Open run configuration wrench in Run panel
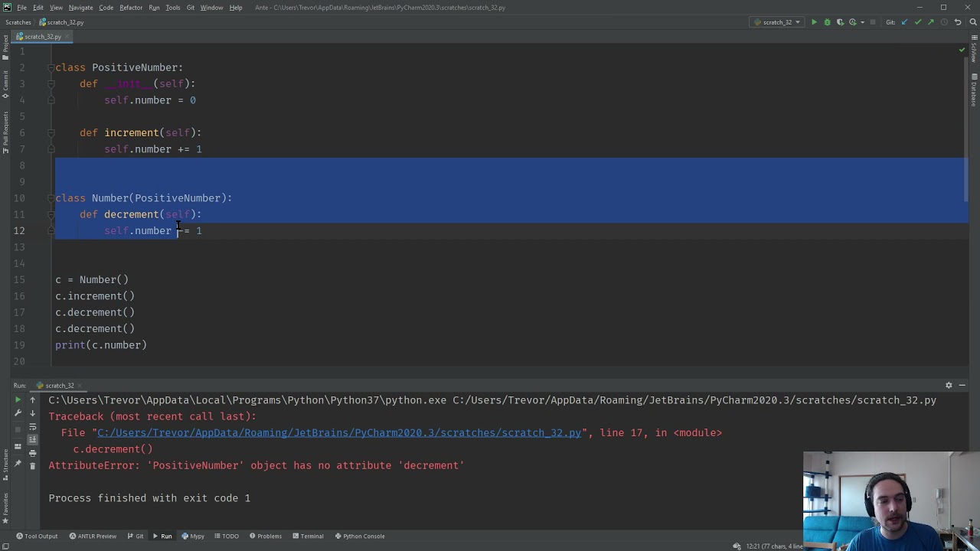 click(x=18, y=413)
